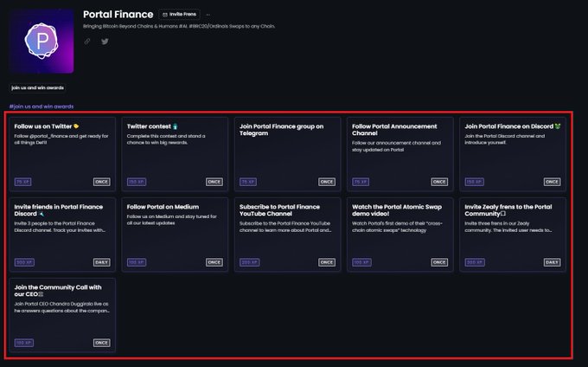Open 'Join Portal Finance on Discord' quest
Image resolution: width=588 pixels, height=367 pixels.
pos(513,154)
